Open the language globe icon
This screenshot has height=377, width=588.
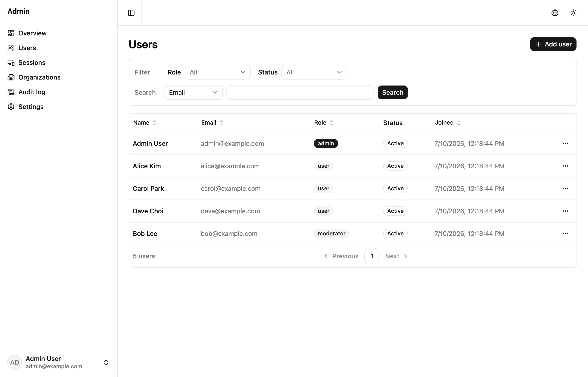(x=555, y=13)
